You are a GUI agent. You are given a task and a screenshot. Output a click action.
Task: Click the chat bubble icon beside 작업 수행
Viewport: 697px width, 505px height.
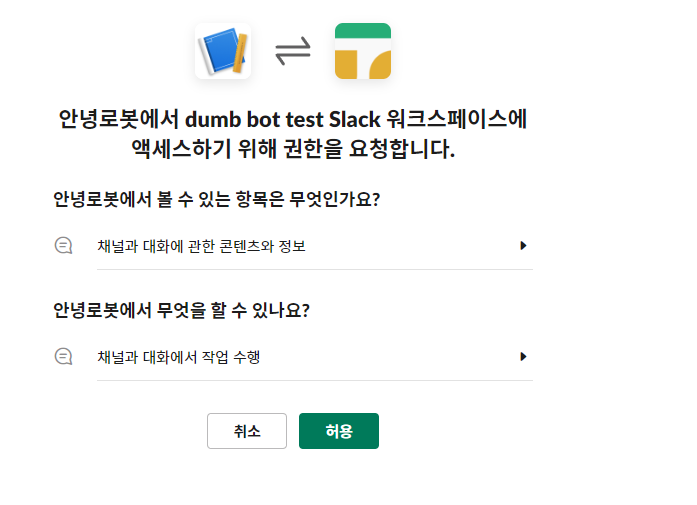click(64, 357)
